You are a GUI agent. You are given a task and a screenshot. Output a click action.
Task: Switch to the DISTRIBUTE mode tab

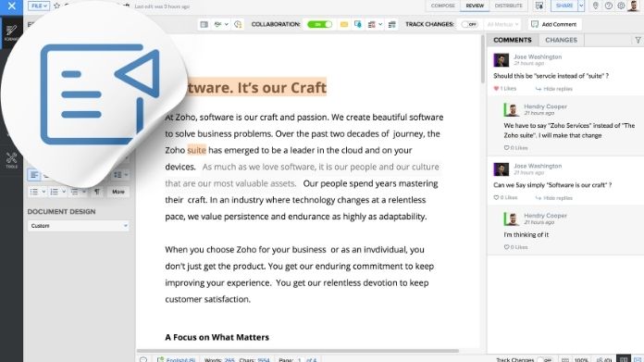click(509, 6)
